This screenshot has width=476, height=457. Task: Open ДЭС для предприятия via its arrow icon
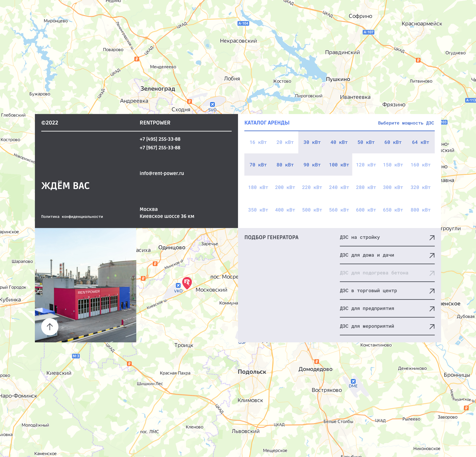[x=432, y=309]
